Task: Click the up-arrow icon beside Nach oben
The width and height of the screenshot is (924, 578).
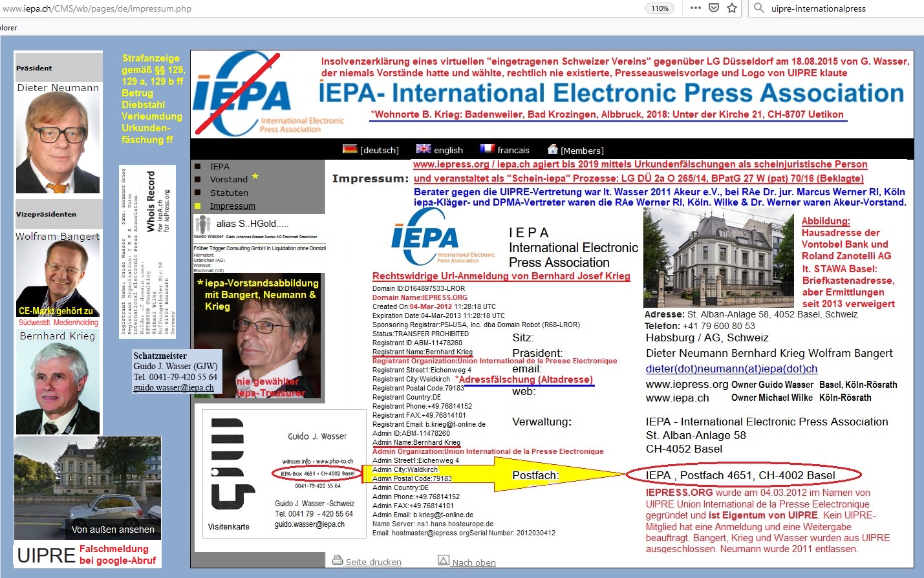Action: [x=444, y=561]
